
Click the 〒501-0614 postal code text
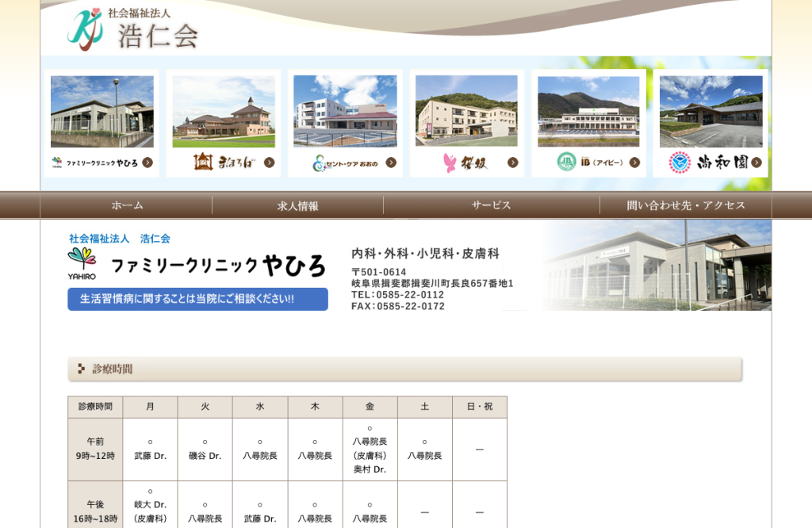point(379,272)
